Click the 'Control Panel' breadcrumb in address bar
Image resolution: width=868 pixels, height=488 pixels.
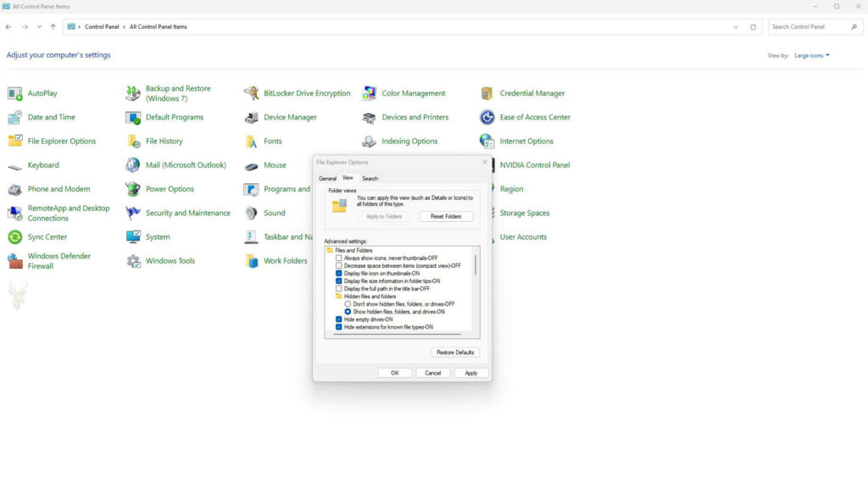[x=102, y=26]
